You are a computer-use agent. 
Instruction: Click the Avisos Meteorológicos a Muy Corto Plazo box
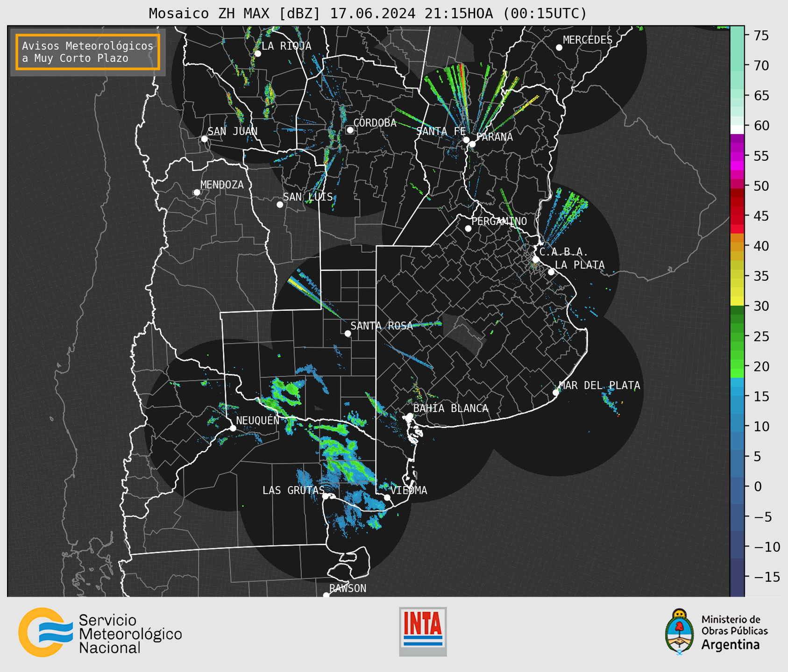(88, 52)
